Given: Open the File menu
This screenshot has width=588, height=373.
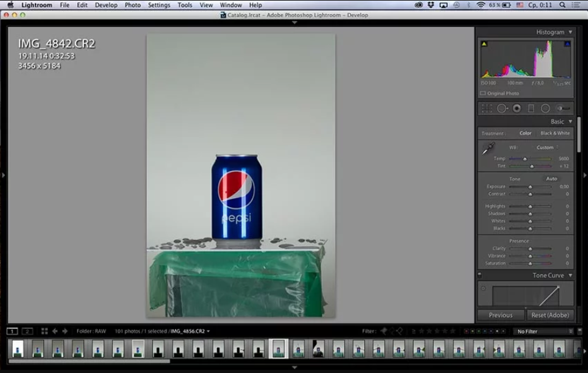Looking at the screenshot, I should (x=64, y=5).
